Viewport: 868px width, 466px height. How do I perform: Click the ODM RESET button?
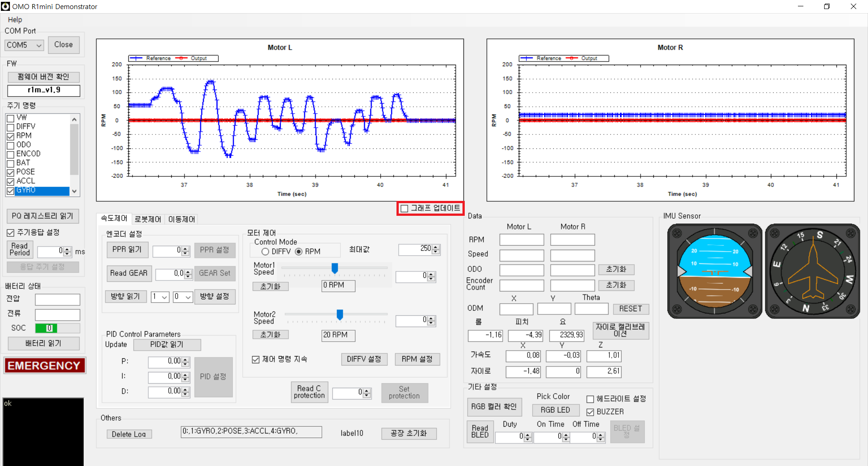point(631,309)
